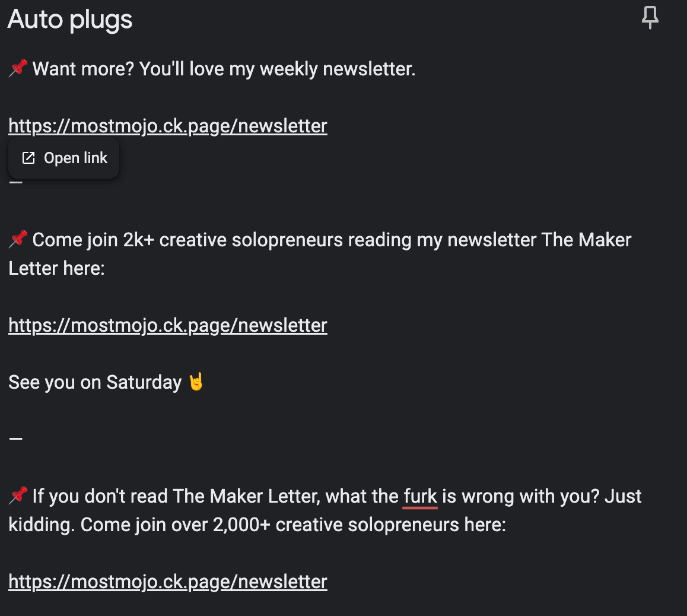Click the dash separator beneath Open link popup
Viewport: 687px width, 616px height.
[x=16, y=182]
